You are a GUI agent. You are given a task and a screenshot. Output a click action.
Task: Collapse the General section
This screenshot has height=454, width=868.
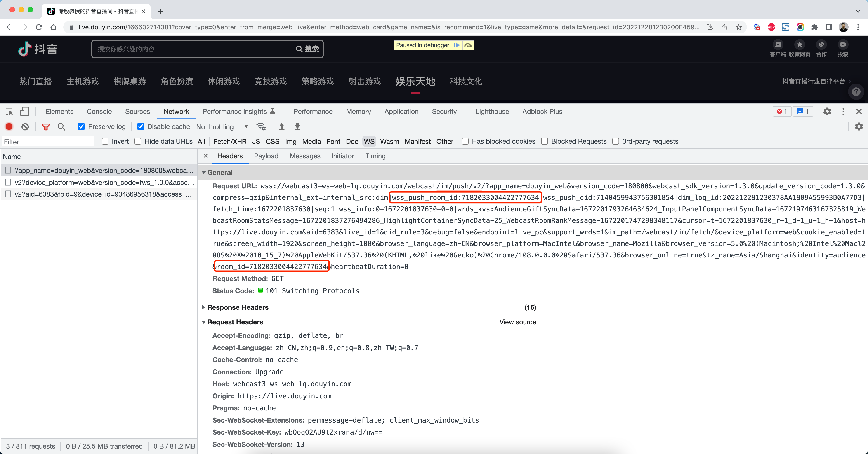click(203, 172)
